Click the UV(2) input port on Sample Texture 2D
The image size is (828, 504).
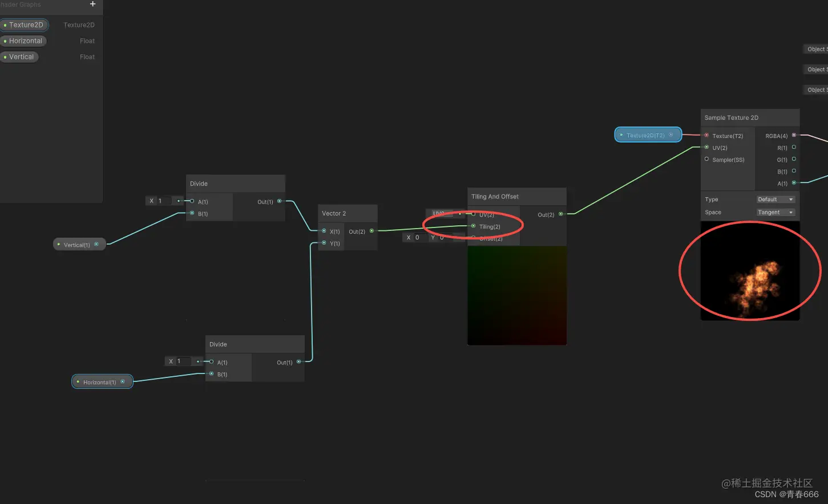tap(706, 148)
